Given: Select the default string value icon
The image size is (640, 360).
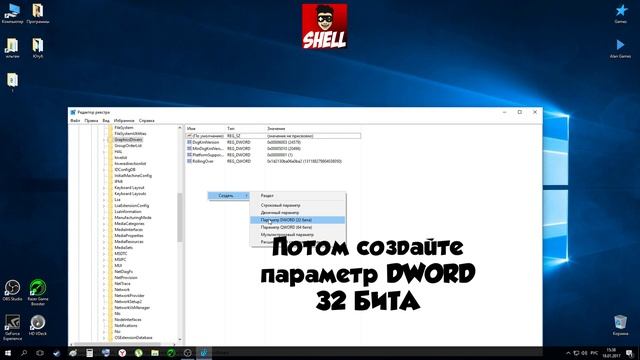Looking at the screenshot, I should pos(189,136).
